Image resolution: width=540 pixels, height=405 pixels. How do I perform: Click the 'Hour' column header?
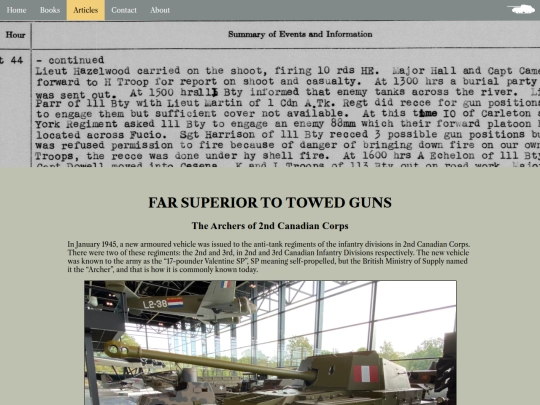click(x=15, y=35)
